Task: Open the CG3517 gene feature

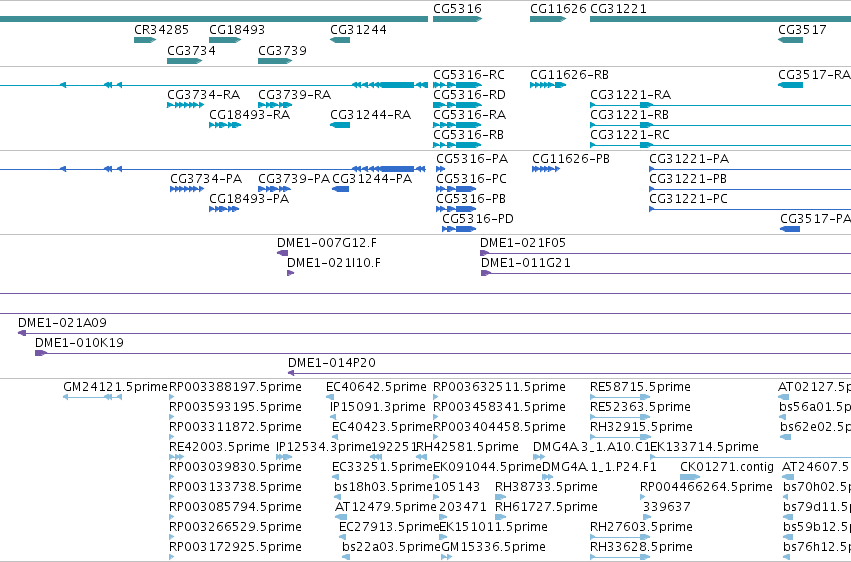Action: 790,40
